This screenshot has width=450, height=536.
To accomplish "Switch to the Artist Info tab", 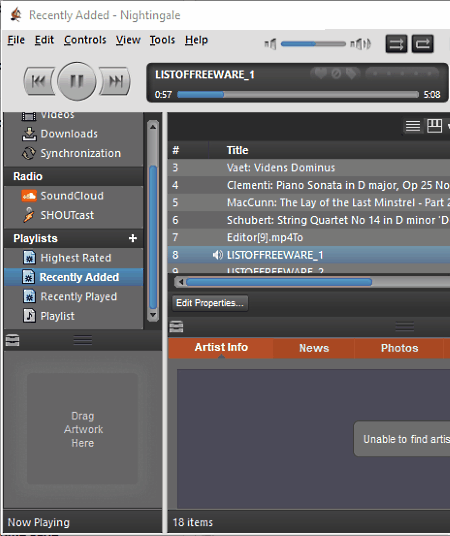I will click(221, 348).
